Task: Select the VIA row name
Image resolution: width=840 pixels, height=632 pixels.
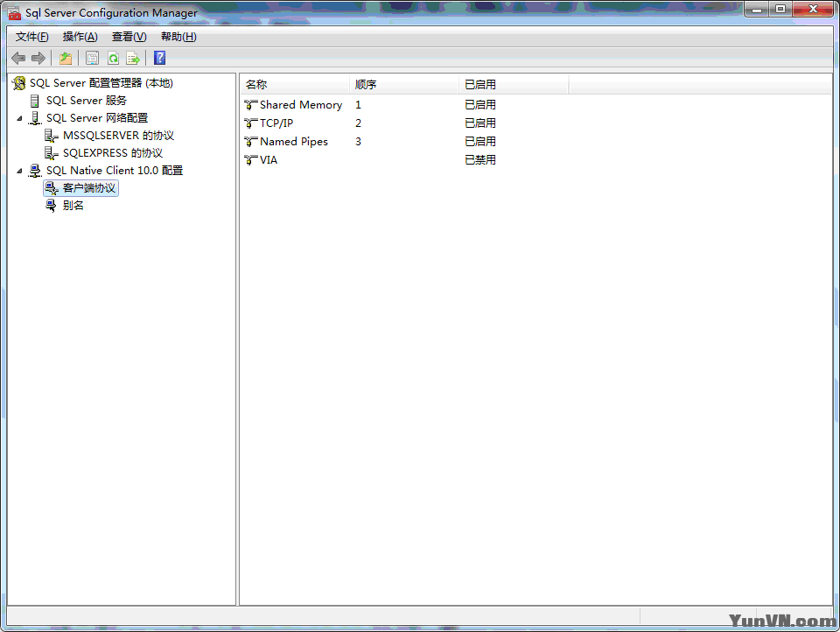Action: [269, 159]
